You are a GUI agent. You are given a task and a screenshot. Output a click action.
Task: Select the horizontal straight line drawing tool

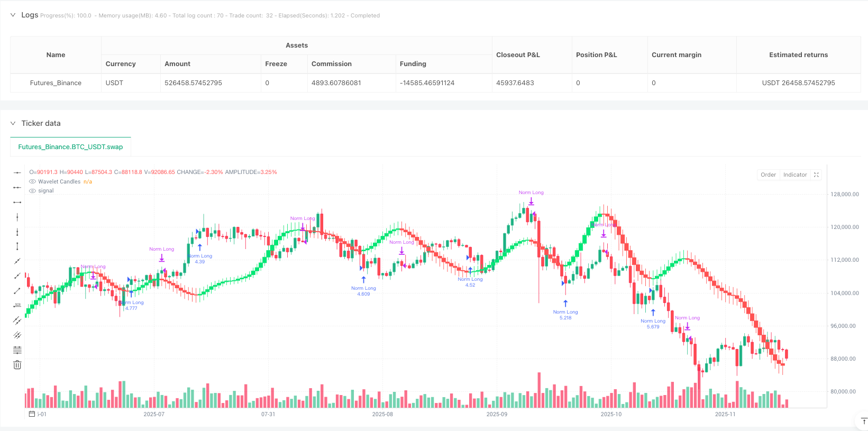coord(17,172)
